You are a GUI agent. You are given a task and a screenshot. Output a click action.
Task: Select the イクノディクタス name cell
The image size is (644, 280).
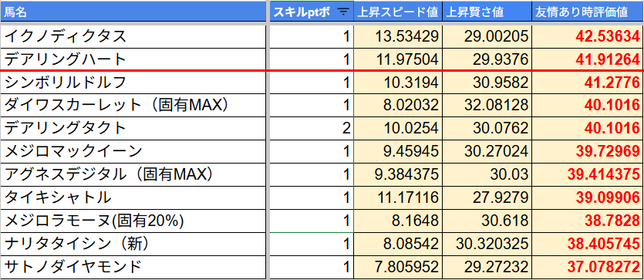[x=133, y=36]
